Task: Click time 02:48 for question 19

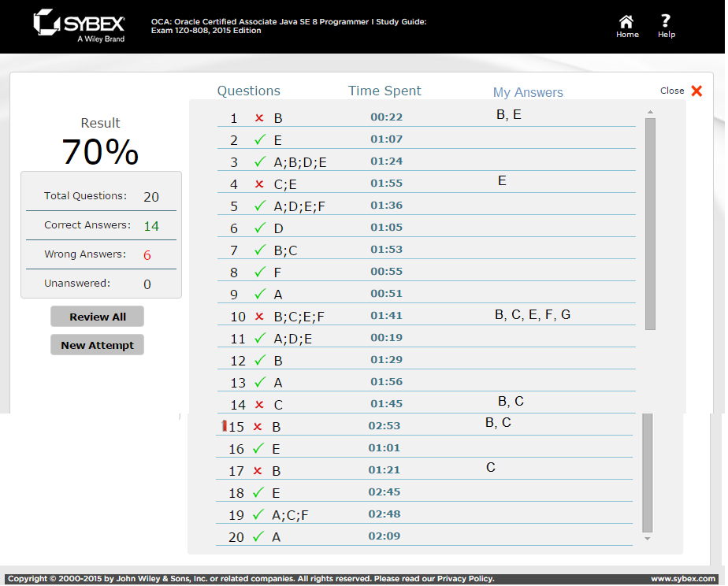Action: (x=384, y=514)
